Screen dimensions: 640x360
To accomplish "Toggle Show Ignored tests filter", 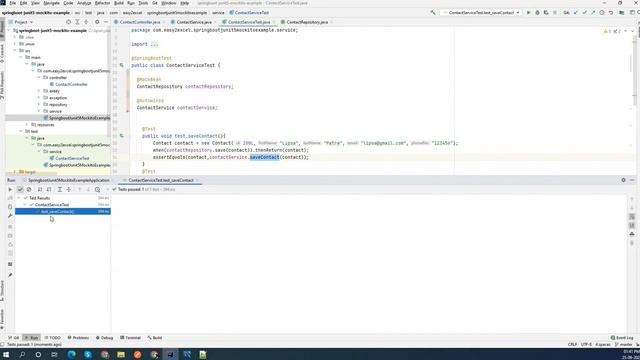I will pyautogui.click(x=29, y=189).
